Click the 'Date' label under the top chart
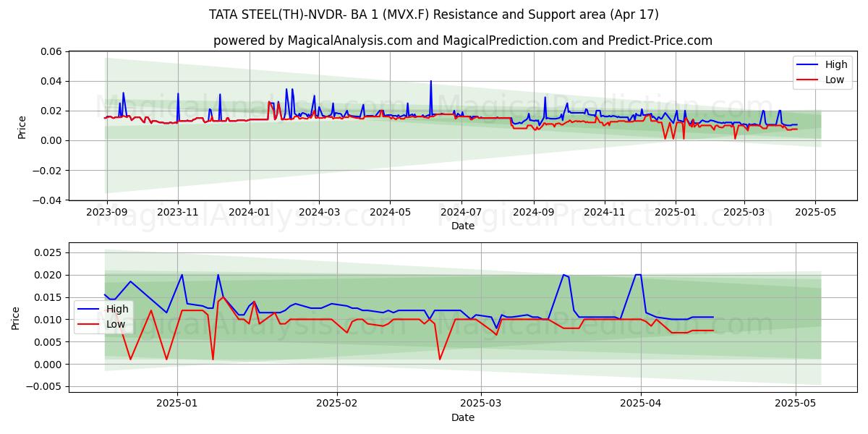Viewport: 868px width, 434px height. coord(463,226)
